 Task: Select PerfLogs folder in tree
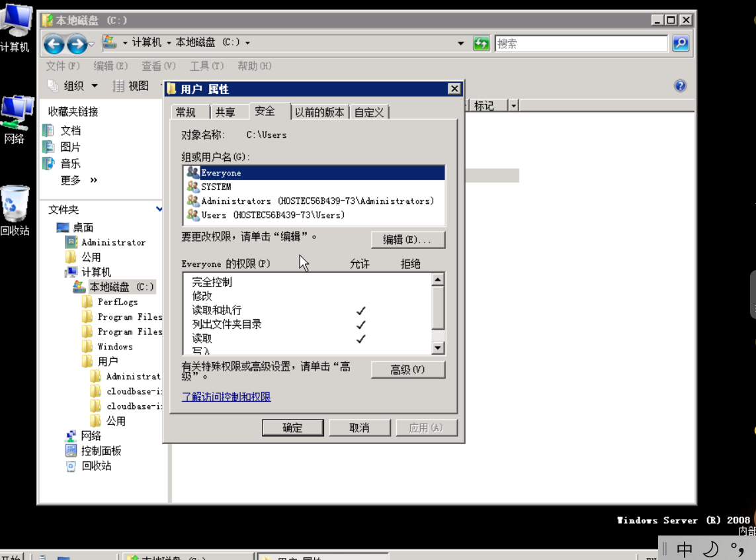click(x=118, y=302)
